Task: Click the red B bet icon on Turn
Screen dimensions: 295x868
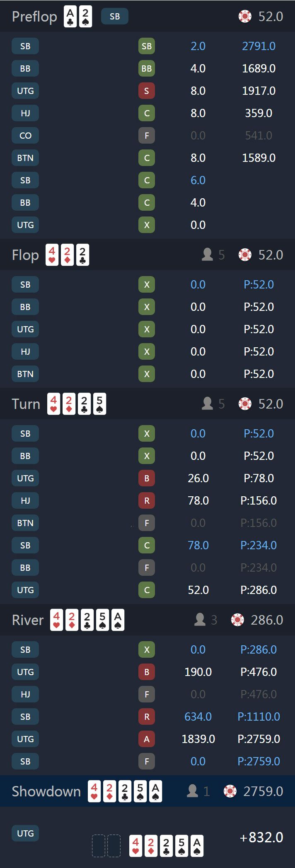Action: click(x=147, y=478)
